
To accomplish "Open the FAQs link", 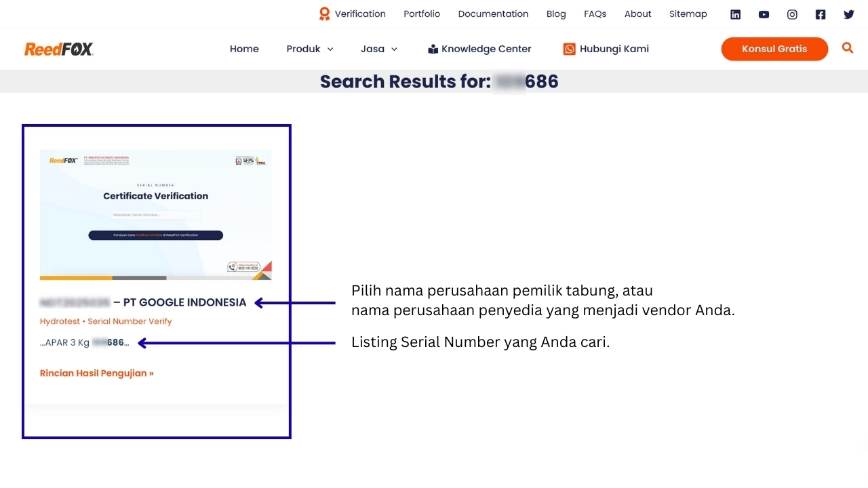I will 595,14.
